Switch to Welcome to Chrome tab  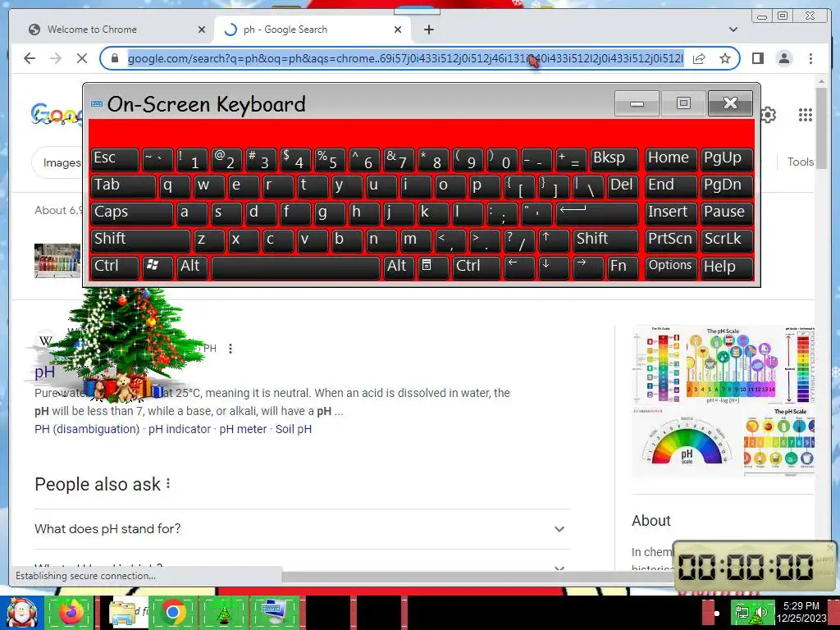pos(116,30)
